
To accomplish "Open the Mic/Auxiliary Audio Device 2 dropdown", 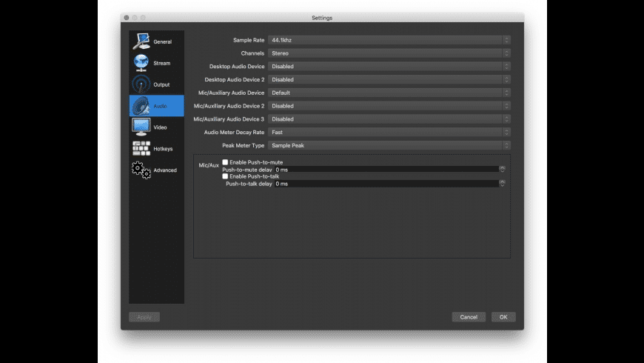I will 389,106.
